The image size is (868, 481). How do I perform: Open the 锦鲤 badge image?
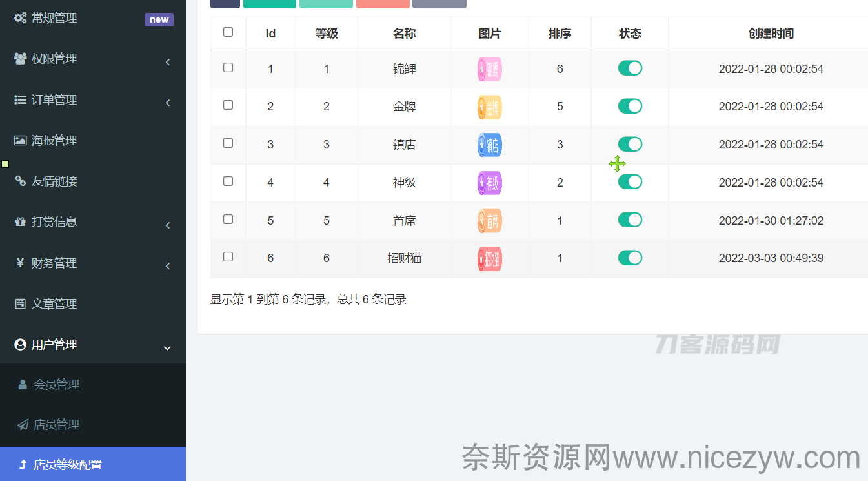click(x=490, y=69)
